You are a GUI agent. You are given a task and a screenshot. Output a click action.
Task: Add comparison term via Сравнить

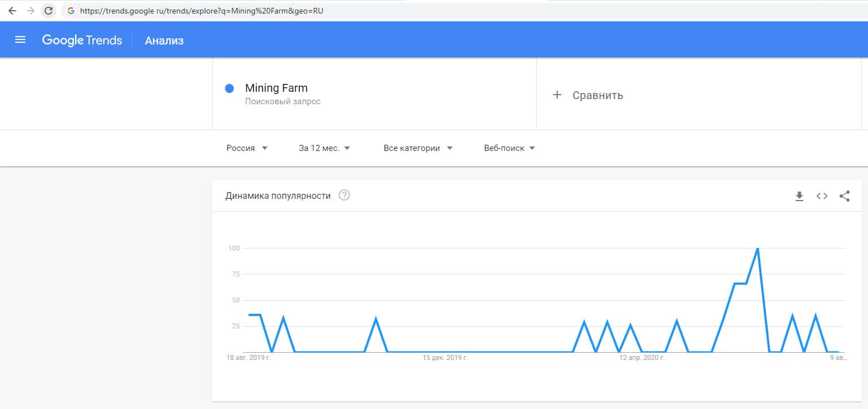[597, 95]
